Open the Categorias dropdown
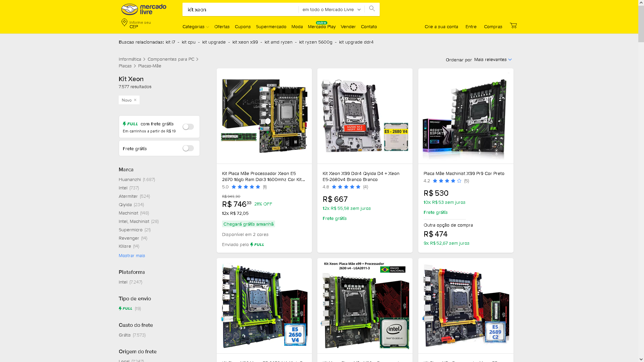 pyautogui.click(x=196, y=27)
